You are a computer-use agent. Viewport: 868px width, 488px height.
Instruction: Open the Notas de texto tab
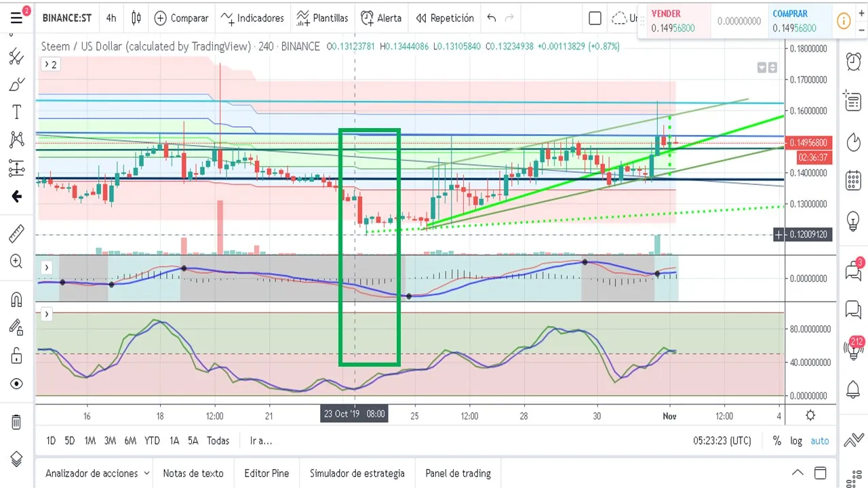click(x=193, y=473)
